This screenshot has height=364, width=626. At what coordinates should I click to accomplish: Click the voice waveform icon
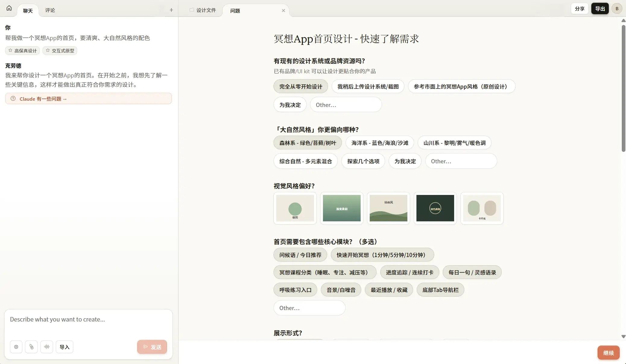coord(47,347)
